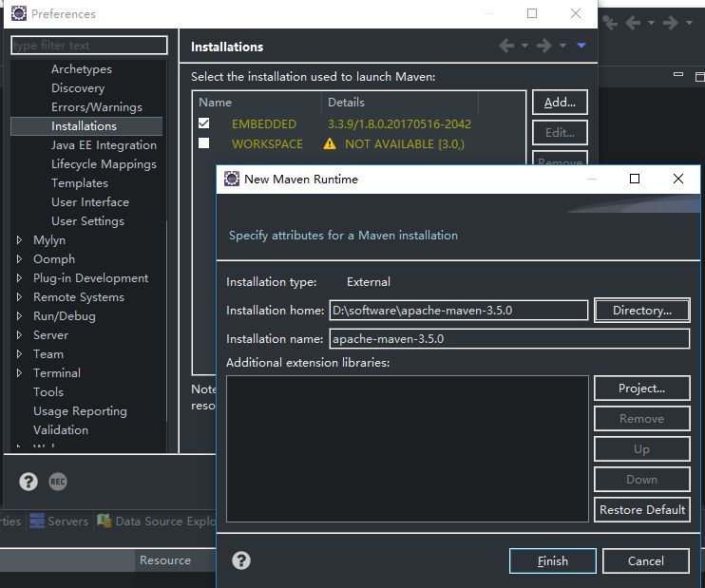Image resolution: width=705 pixels, height=588 pixels.
Task: Expand the Mylyn tree node
Action: click(x=19, y=240)
